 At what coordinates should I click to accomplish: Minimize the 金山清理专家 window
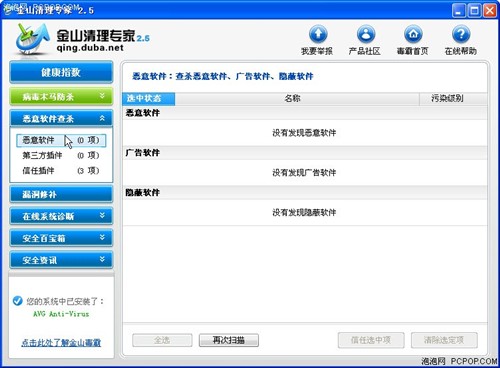459,11
